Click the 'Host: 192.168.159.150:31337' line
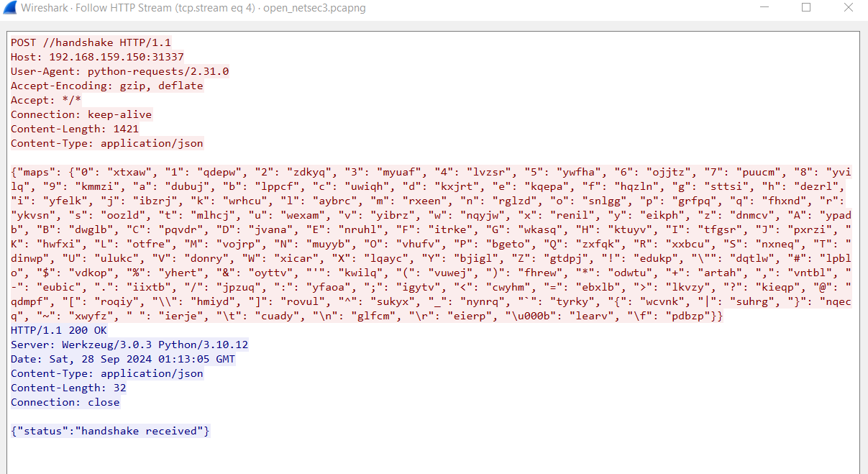This screenshot has height=474, width=868. click(x=97, y=57)
